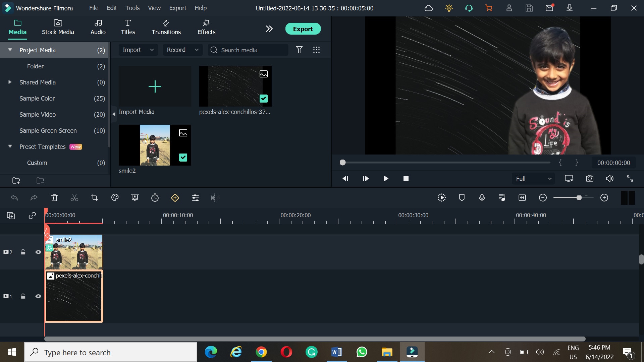Click the Keyframe add icon in toolbar
Image resolution: width=644 pixels, height=362 pixels.
coord(175,197)
